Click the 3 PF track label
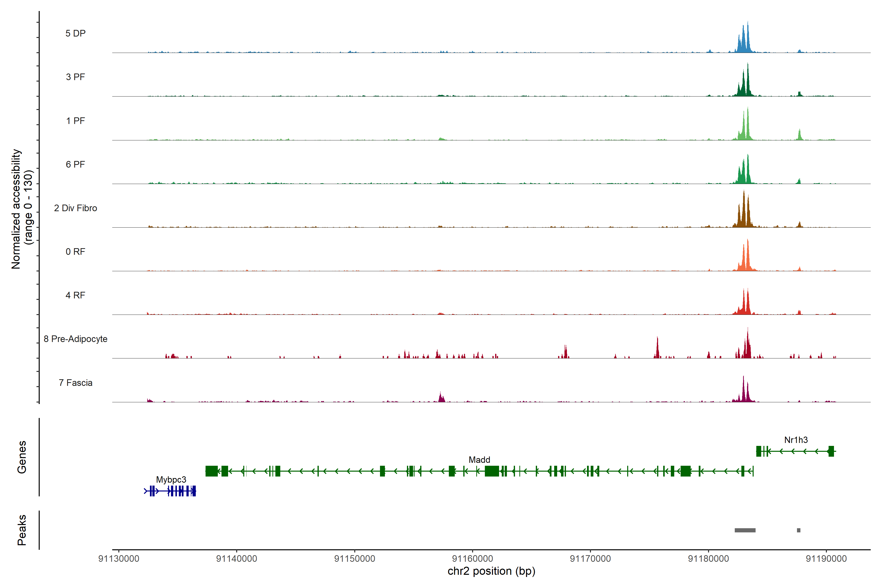The width and height of the screenshot is (882, 588). point(75,77)
